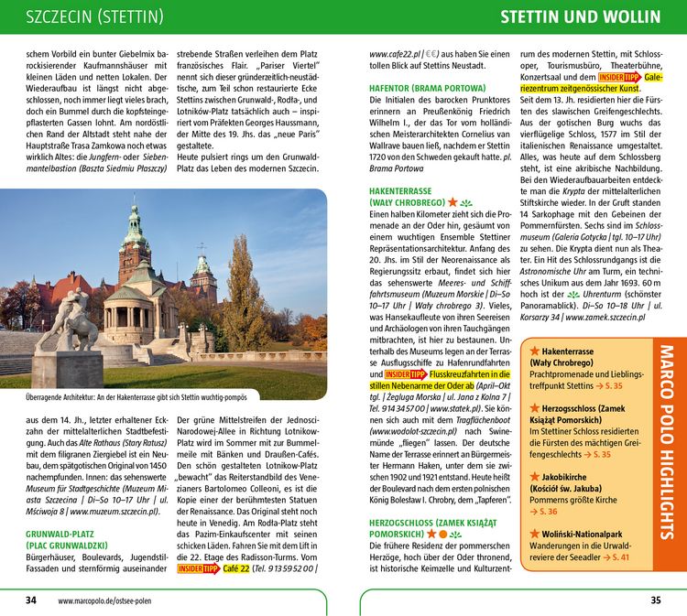Click the italic 'Tragflächenboot' text
This screenshot has height=616, width=687.
pos(484,420)
